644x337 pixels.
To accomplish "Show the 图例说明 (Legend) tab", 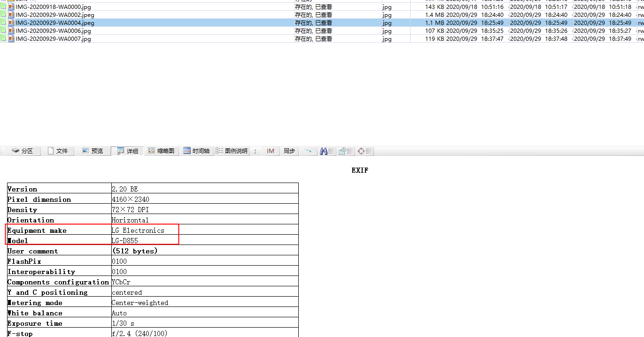I will click(232, 151).
